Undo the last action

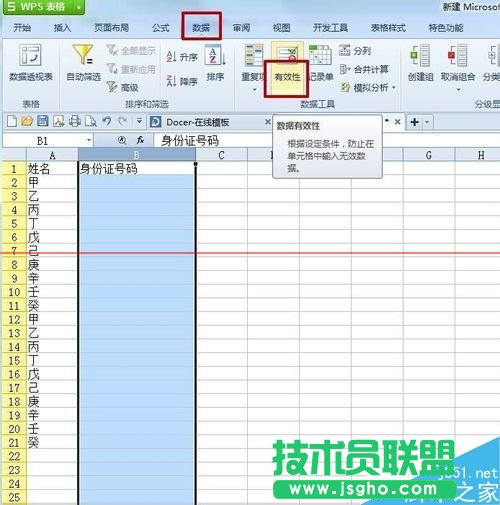[107, 121]
